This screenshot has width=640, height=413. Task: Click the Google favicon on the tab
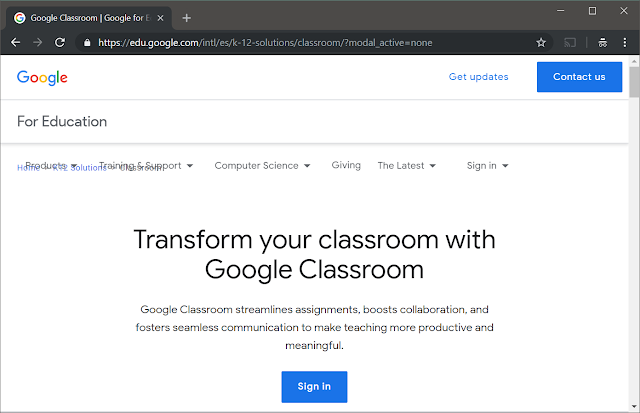click(20, 18)
